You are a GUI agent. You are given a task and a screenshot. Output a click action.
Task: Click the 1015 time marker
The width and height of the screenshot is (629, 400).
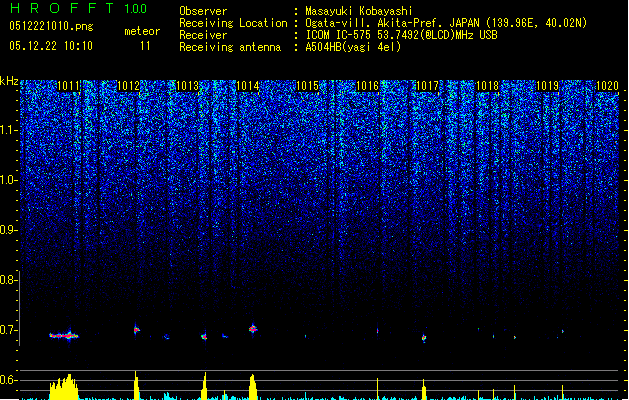(x=308, y=86)
